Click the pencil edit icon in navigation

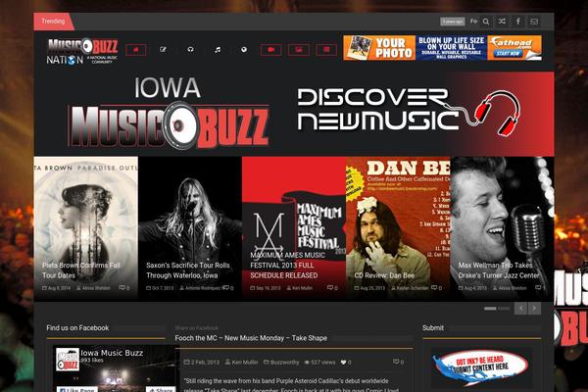(x=163, y=50)
